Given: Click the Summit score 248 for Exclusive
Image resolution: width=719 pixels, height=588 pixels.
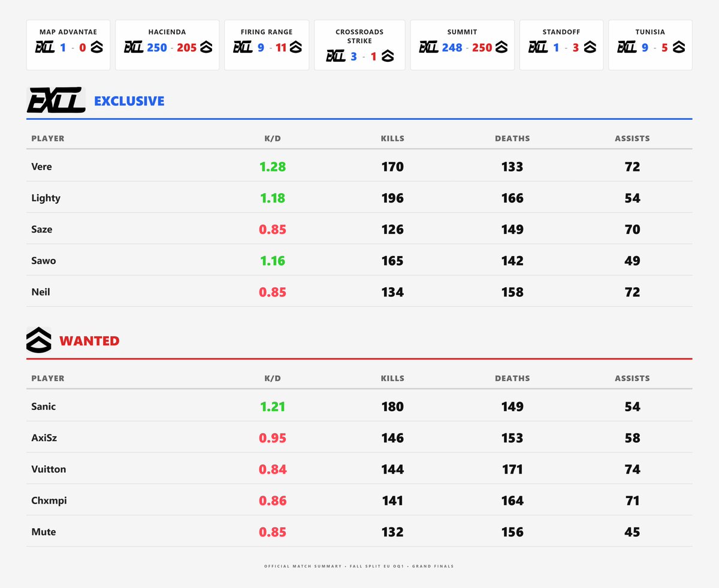Looking at the screenshot, I should coord(452,47).
